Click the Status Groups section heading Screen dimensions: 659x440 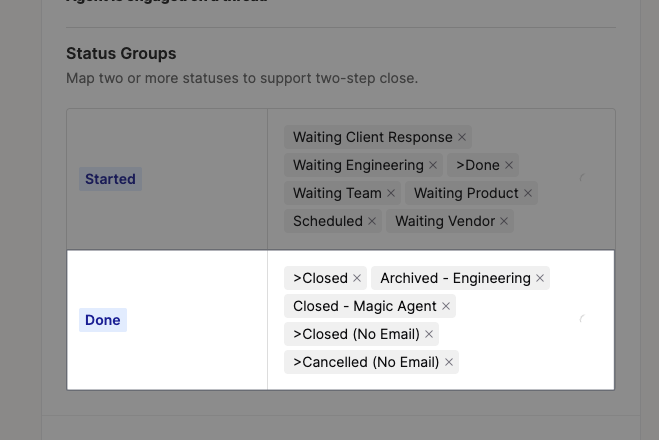(x=121, y=54)
